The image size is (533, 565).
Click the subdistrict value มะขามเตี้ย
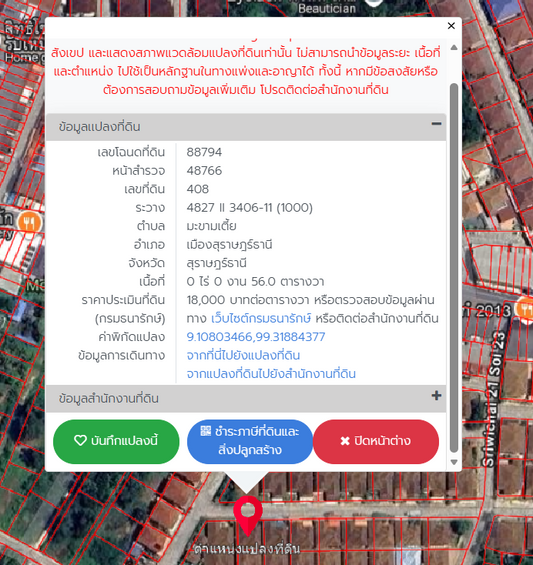[212, 226]
